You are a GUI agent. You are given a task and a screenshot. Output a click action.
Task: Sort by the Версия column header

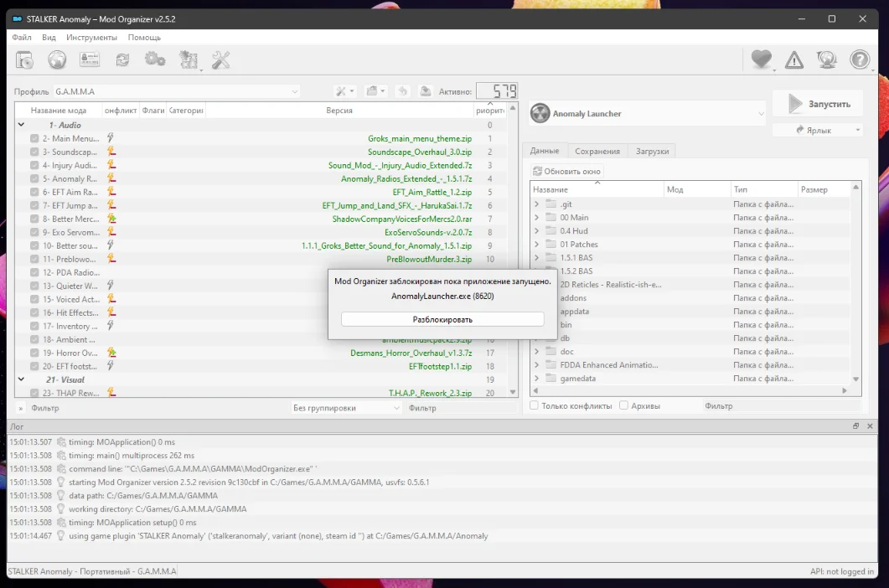(339, 110)
